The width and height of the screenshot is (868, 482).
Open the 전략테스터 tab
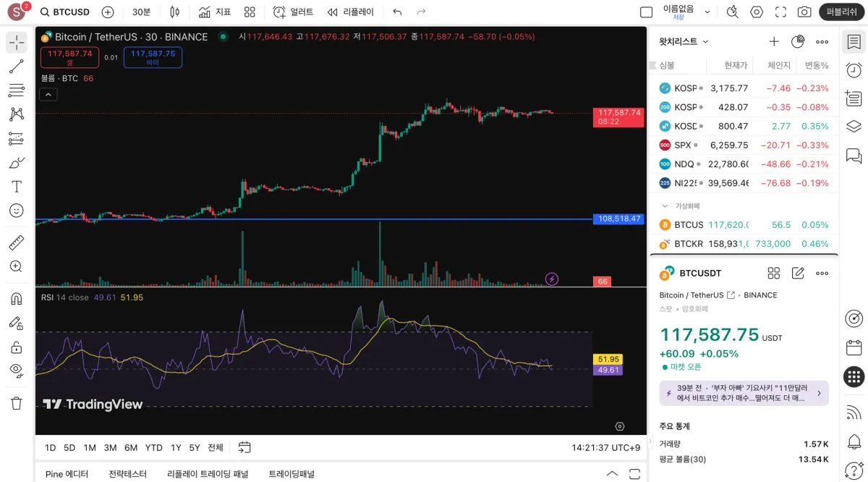coord(127,474)
